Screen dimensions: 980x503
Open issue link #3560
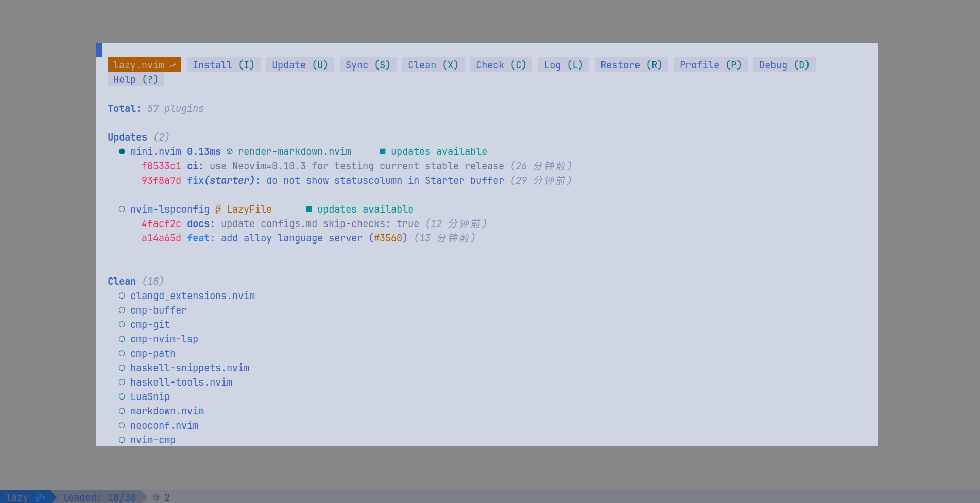[388, 238]
